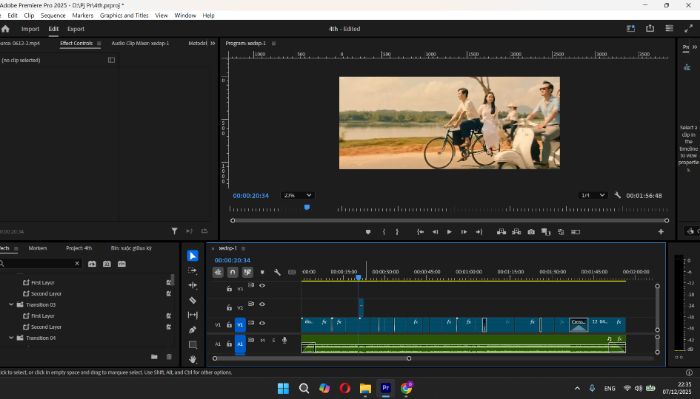Viewport: 700px width, 399px height.
Task: Add marker in timeline panel
Action: point(262,272)
